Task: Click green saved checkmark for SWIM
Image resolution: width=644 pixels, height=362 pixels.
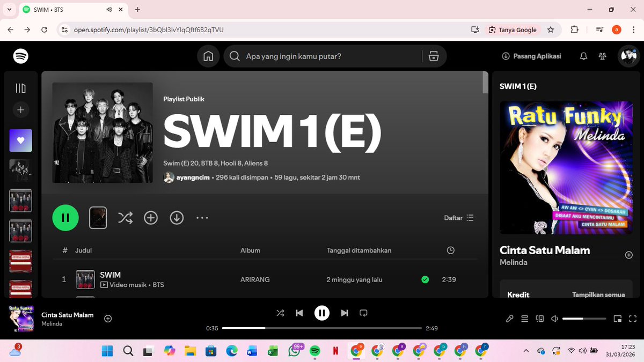Action: (x=425, y=279)
